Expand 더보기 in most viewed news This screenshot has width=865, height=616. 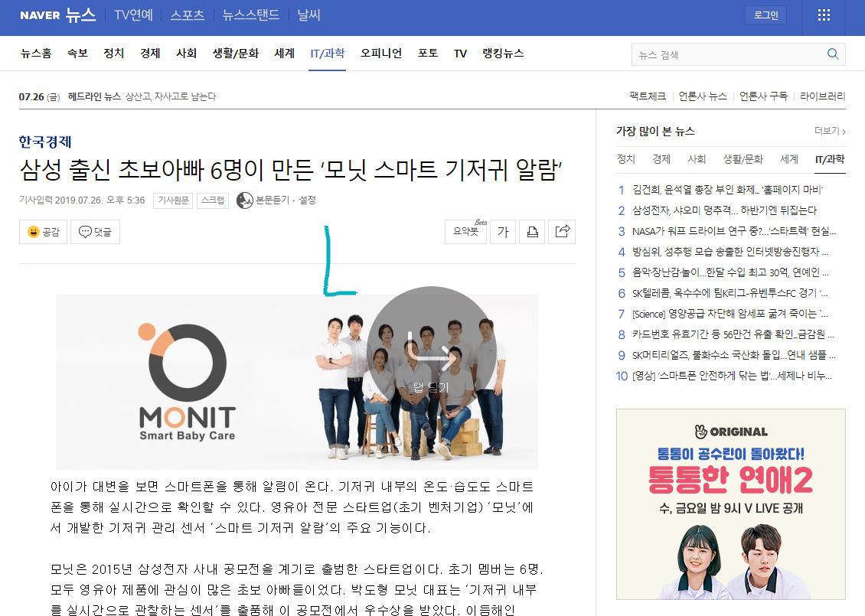click(x=830, y=131)
